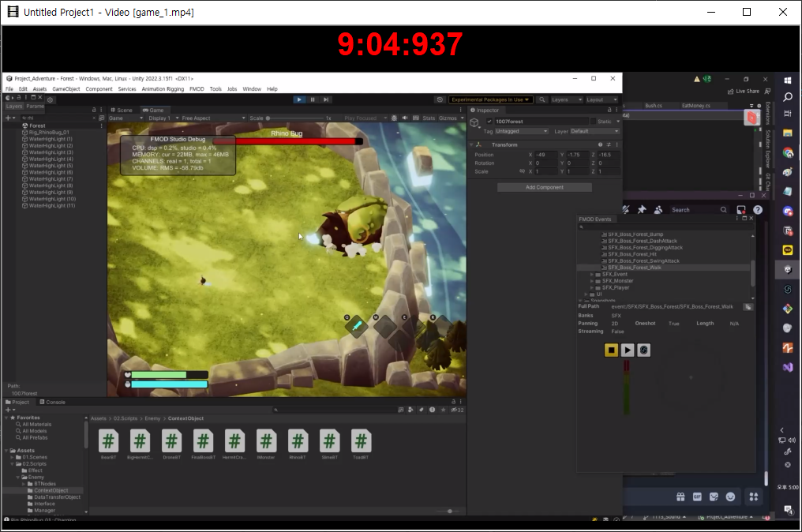Click Experimental Packages In Use button
802x532 pixels.
click(490, 99)
